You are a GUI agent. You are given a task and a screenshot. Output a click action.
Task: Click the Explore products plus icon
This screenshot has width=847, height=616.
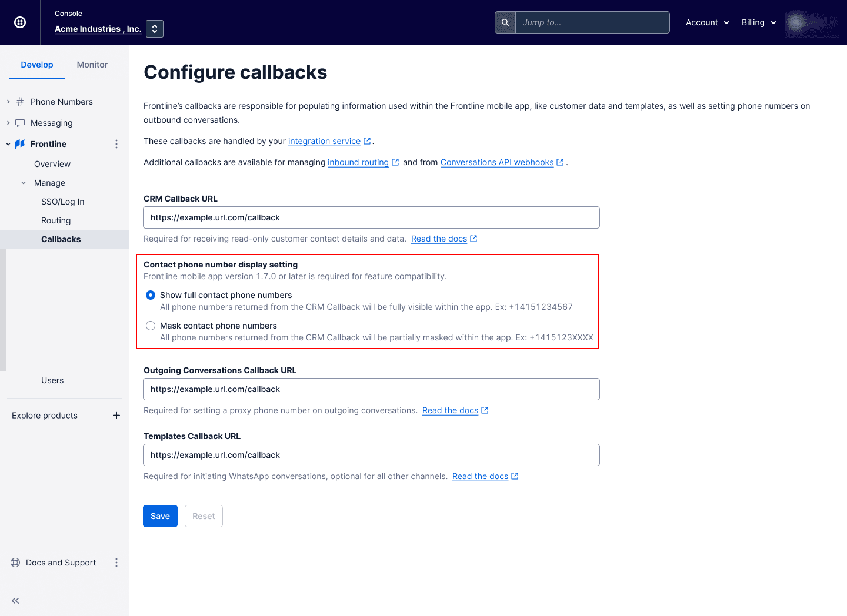[116, 416]
